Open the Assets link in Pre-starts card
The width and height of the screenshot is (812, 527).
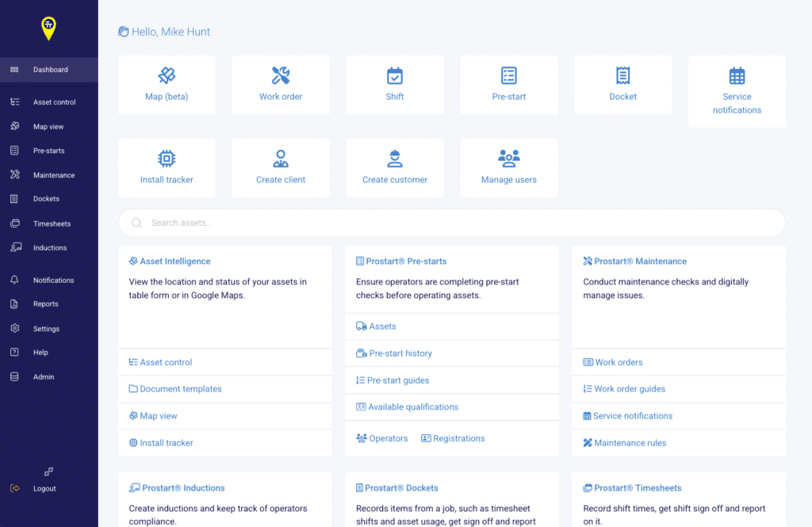[376, 327]
